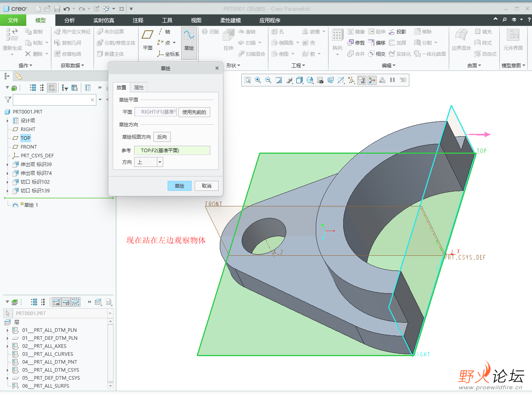Switch to the 分析 ribbon tab
The width and height of the screenshot is (532, 394).
70,20
